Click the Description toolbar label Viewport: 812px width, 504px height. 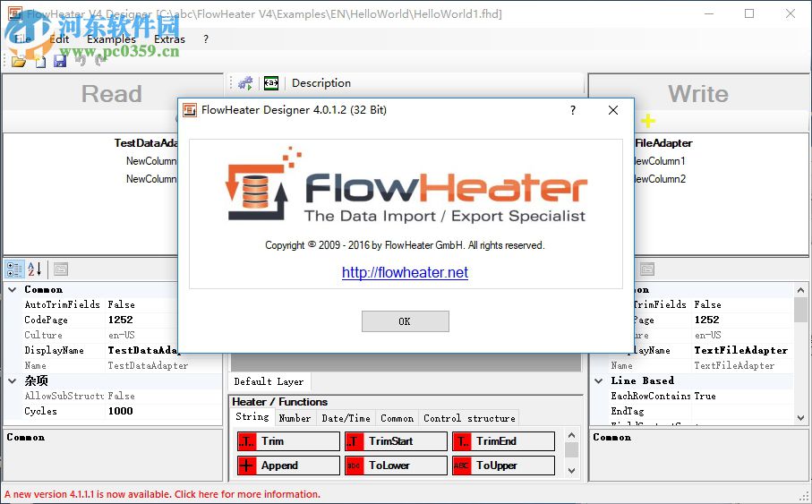pos(321,83)
